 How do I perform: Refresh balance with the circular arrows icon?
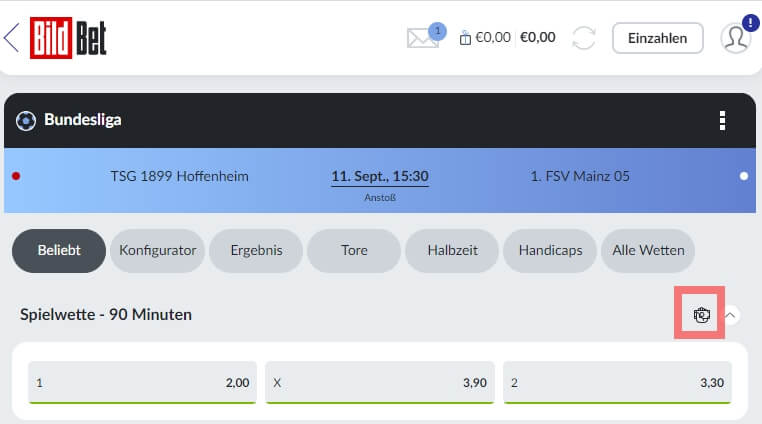[x=584, y=38]
